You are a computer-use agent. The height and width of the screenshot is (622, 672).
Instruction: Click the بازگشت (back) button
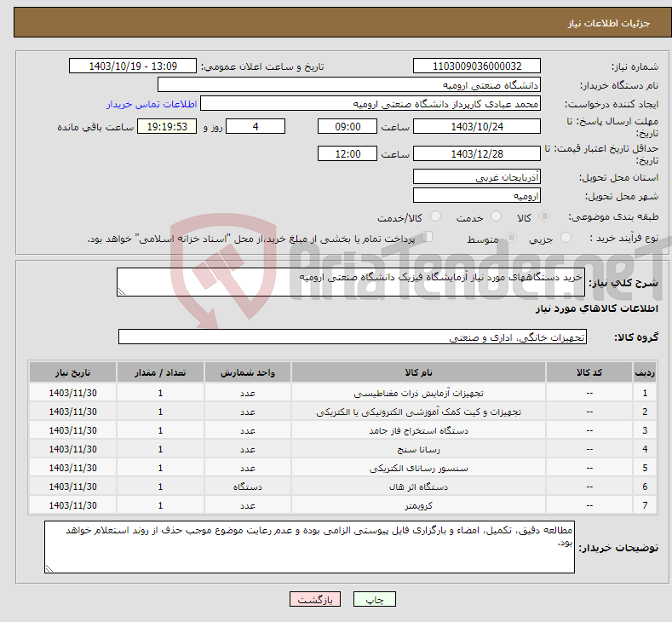click(x=315, y=599)
